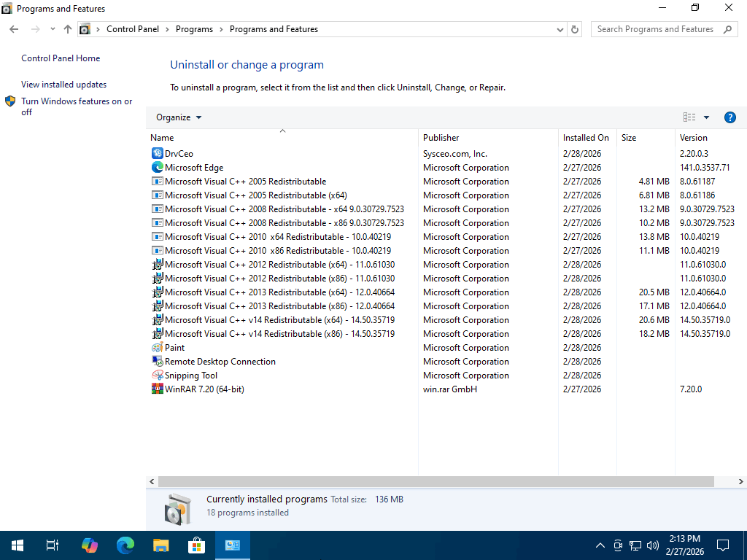Click View installed updates link
This screenshot has height=560, width=747.
63,85
